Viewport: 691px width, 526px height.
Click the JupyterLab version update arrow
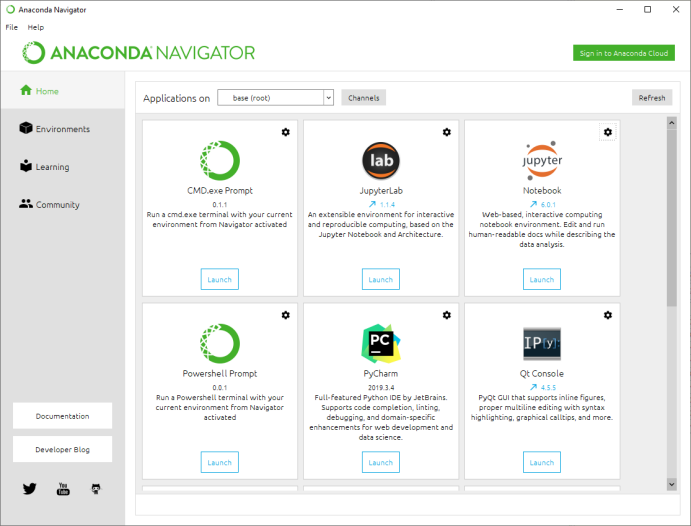point(372,204)
